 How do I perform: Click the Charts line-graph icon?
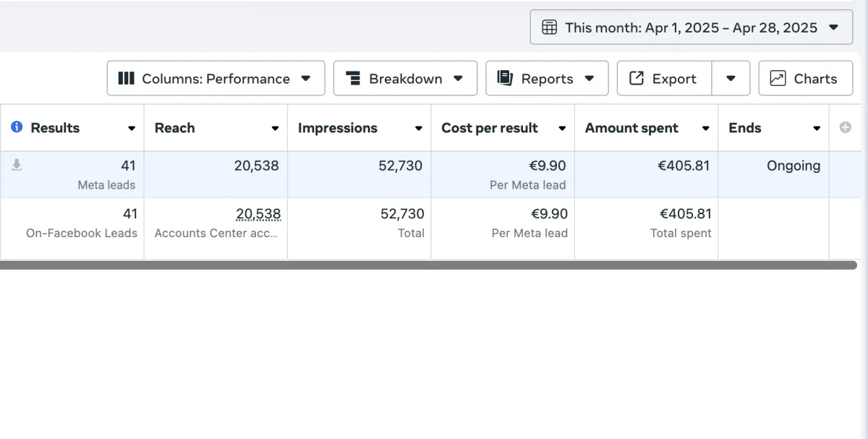(778, 78)
